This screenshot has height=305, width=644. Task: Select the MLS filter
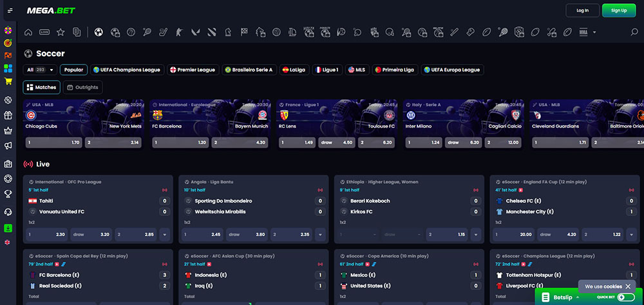(357, 70)
